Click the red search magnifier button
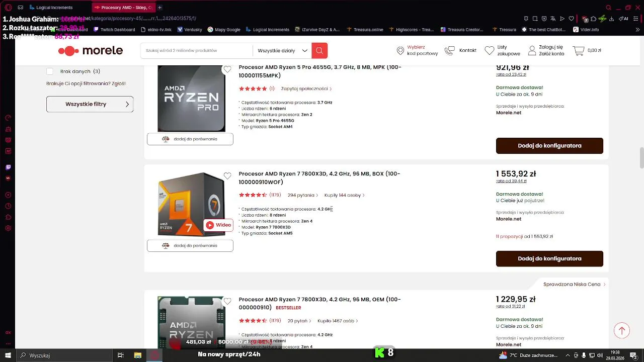 coord(319,51)
